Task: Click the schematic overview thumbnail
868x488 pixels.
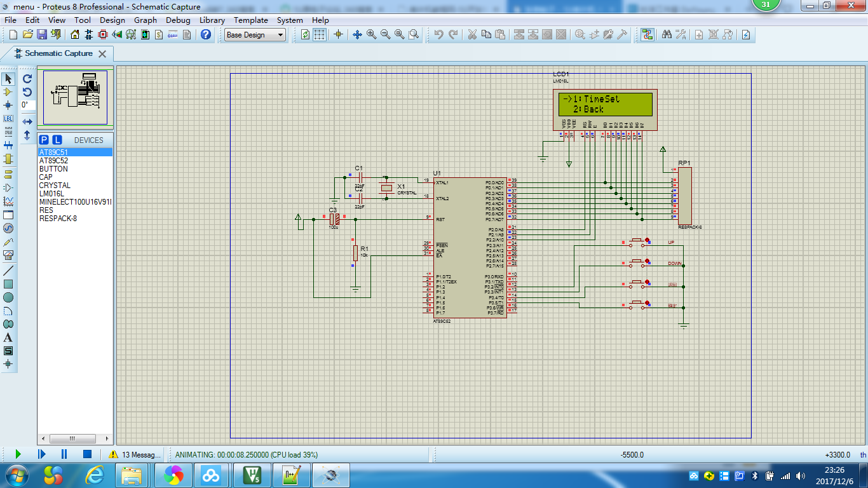Action: click(75, 97)
